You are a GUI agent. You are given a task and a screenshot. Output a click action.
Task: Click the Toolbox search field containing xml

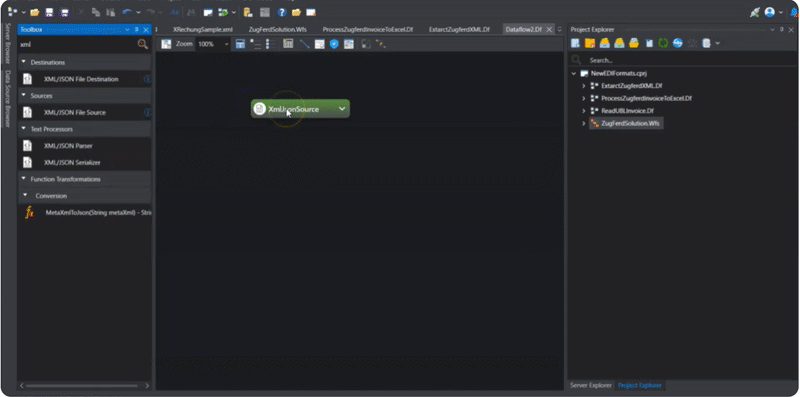tap(77, 44)
